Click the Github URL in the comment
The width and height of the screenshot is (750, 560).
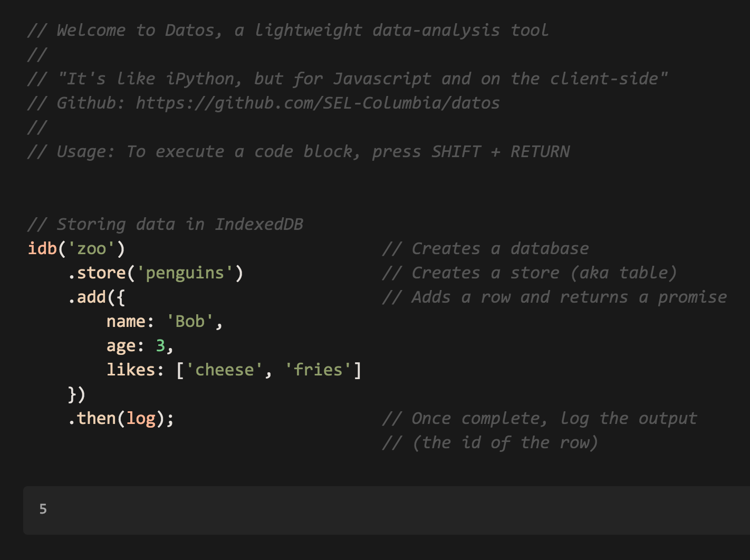click(x=318, y=103)
